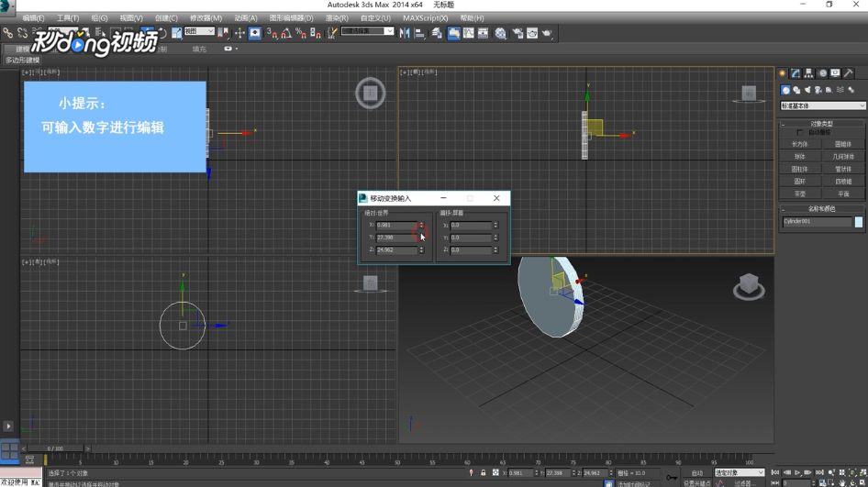The image size is (868, 487).
Task: Click the absolute Y field showing 27.398
Action: (x=395, y=238)
